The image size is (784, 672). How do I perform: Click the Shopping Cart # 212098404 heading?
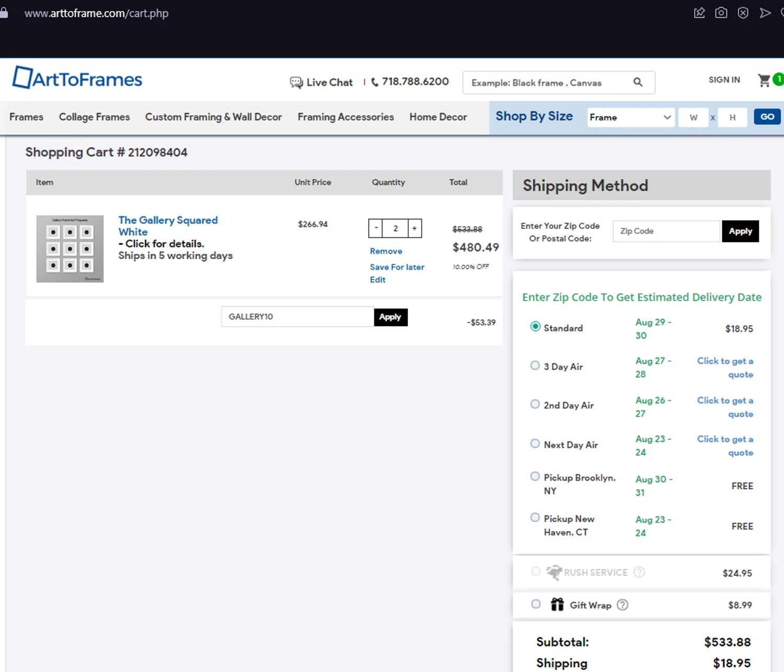(107, 152)
